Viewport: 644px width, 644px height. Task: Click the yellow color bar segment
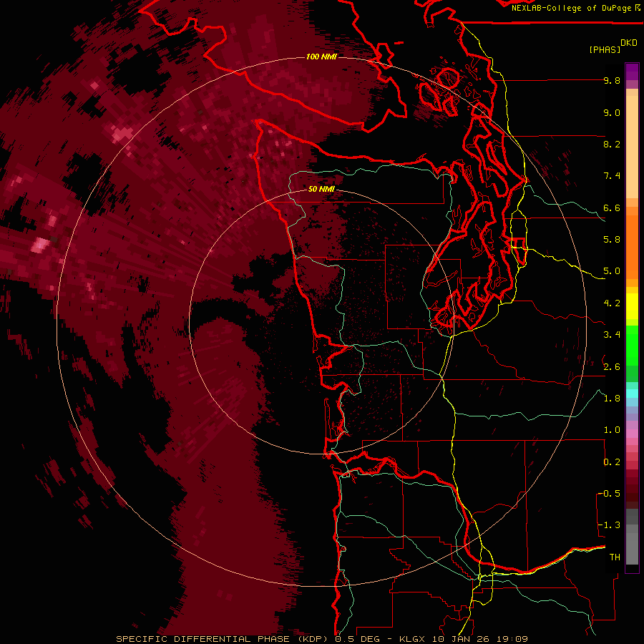(632, 306)
